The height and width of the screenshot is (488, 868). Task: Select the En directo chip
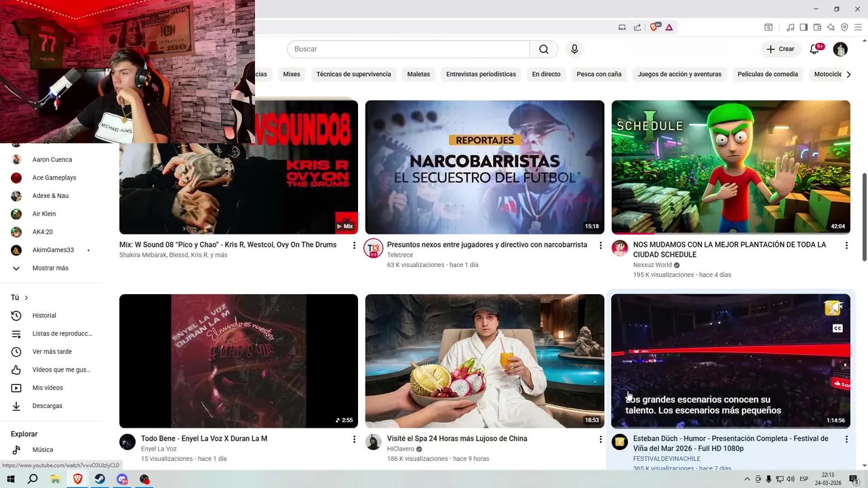click(547, 74)
